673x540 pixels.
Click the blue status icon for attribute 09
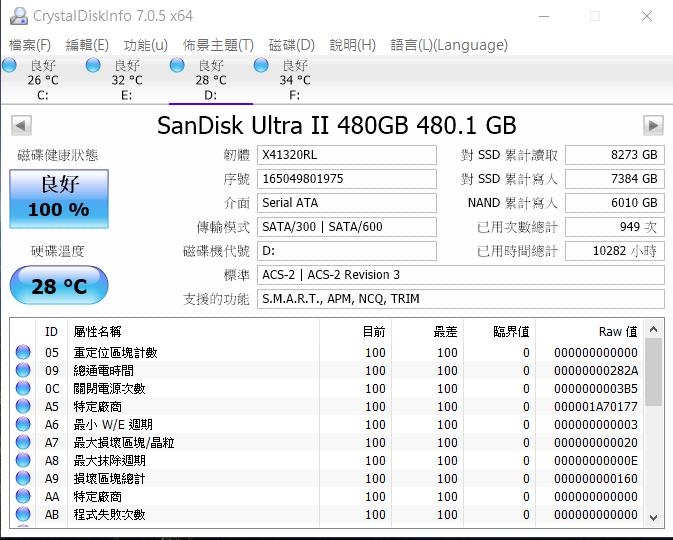tap(23, 370)
